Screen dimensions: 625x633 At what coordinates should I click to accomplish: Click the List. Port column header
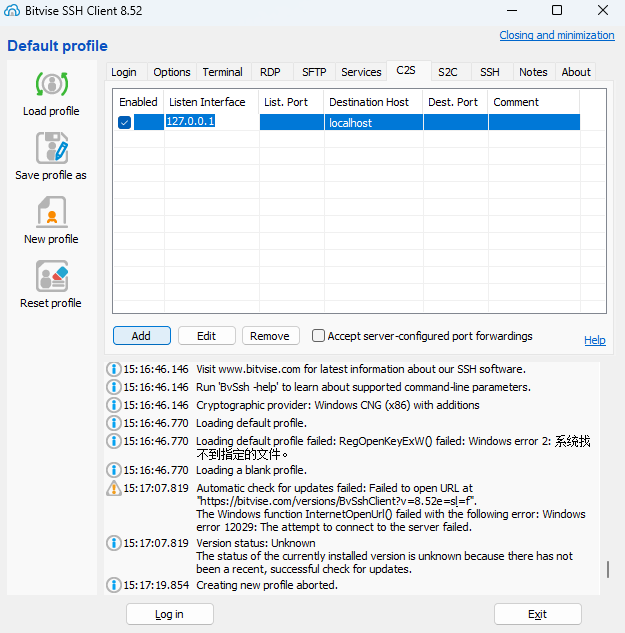[292, 102]
